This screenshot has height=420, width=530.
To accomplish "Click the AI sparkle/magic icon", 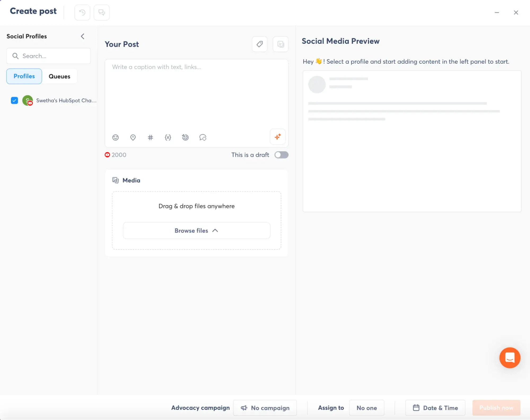I will pyautogui.click(x=278, y=137).
